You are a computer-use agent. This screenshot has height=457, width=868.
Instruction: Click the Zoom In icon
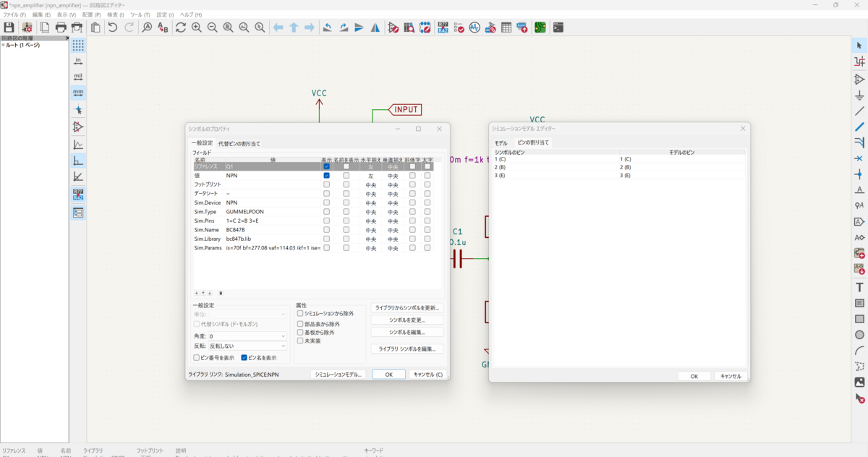[x=197, y=27]
